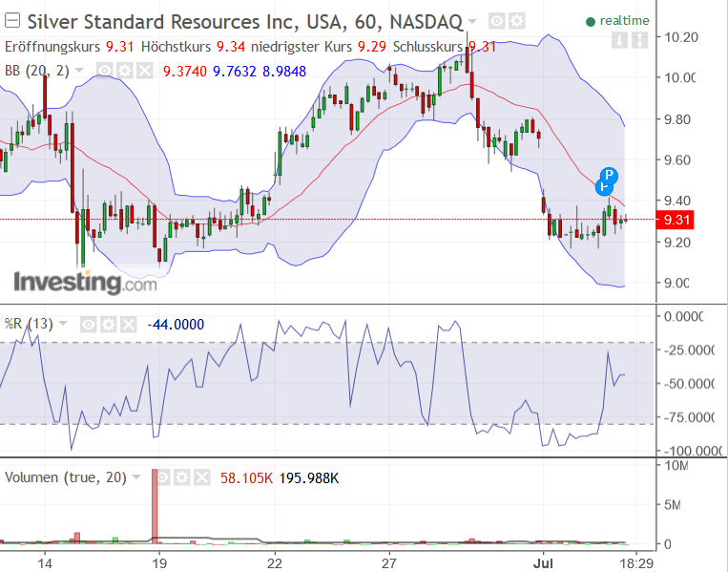
Task: Click the pane up-down resize arrow icon
Action: (639, 40)
